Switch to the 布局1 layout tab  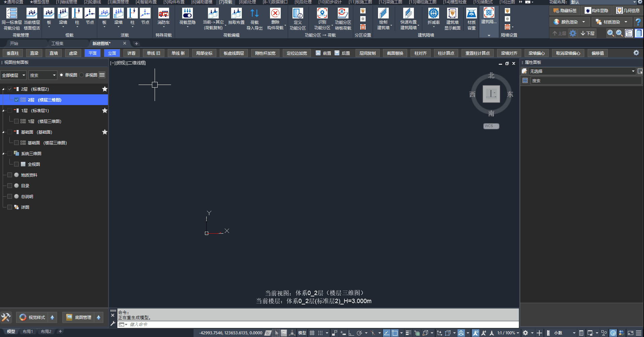pos(28,332)
